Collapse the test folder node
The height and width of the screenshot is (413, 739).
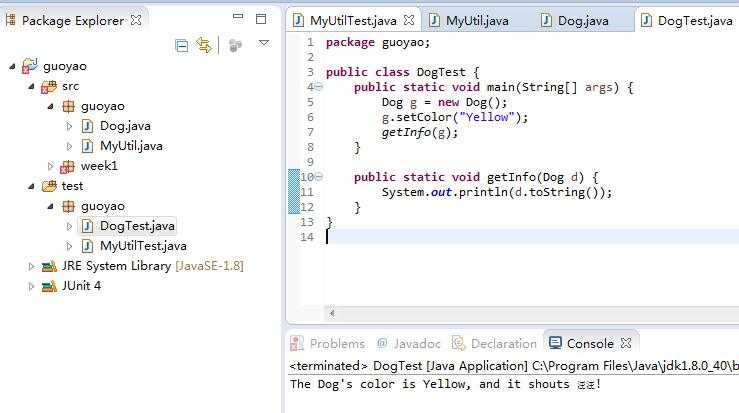[32, 186]
